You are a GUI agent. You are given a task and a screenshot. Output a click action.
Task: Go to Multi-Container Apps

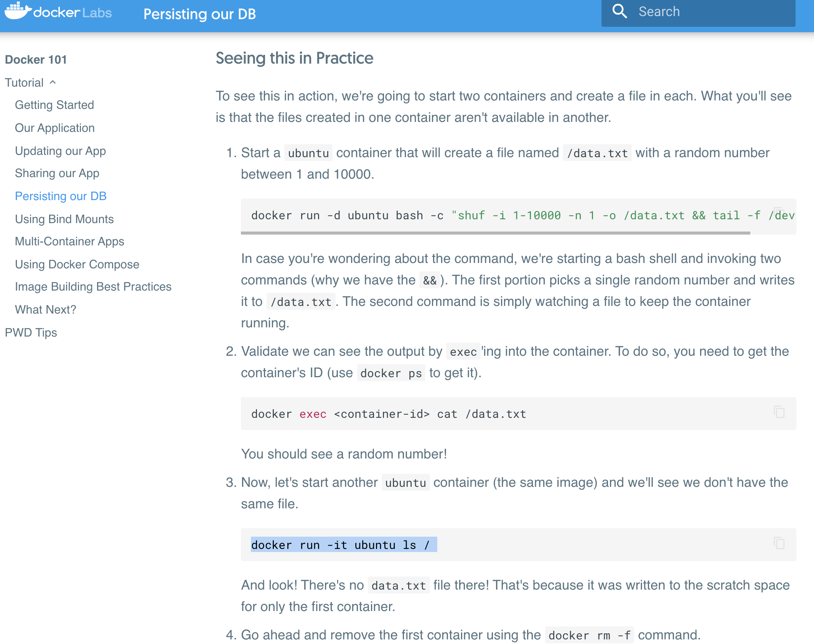pos(69,242)
